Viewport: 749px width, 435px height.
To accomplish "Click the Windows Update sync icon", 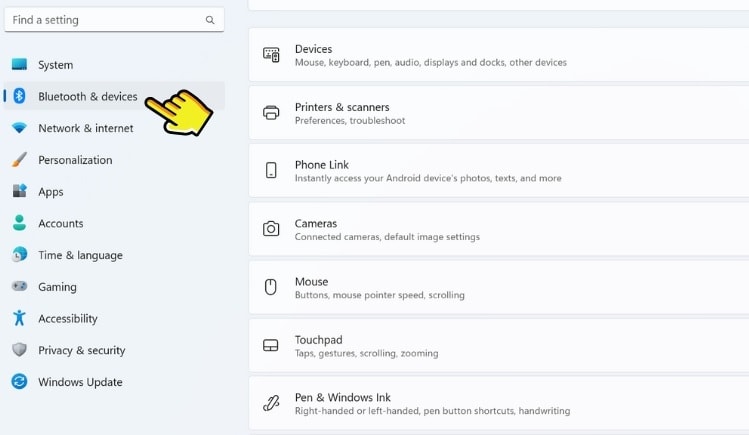I will coord(19,382).
